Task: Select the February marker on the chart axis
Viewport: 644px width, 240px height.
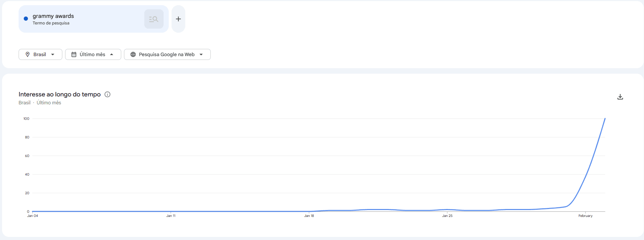Action: pyautogui.click(x=585, y=216)
